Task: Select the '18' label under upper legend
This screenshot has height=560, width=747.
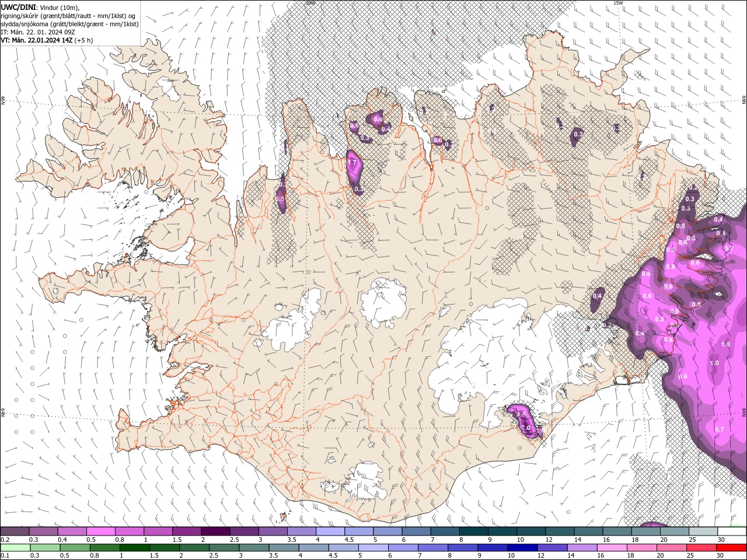Action: click(634, 540)
